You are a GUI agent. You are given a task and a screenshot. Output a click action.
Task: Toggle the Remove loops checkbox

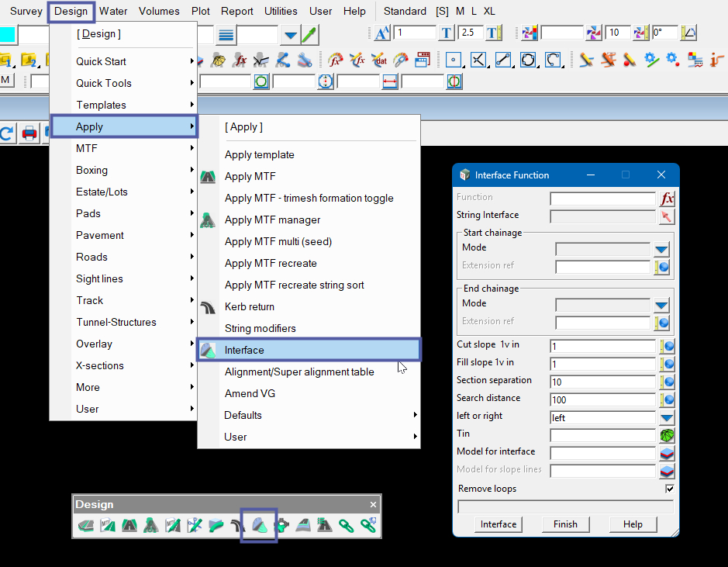pyautogui.click(x=669, y=489)
